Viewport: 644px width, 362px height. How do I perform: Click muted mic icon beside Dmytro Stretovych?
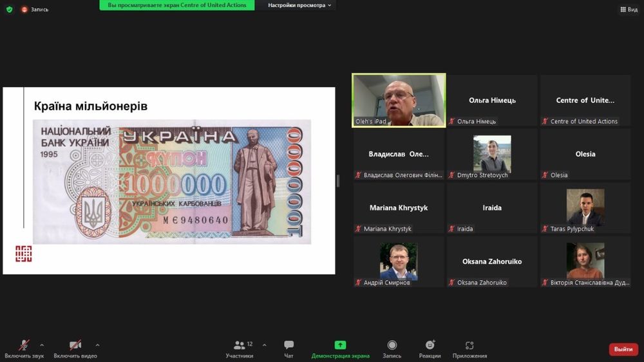pos(452,175)
